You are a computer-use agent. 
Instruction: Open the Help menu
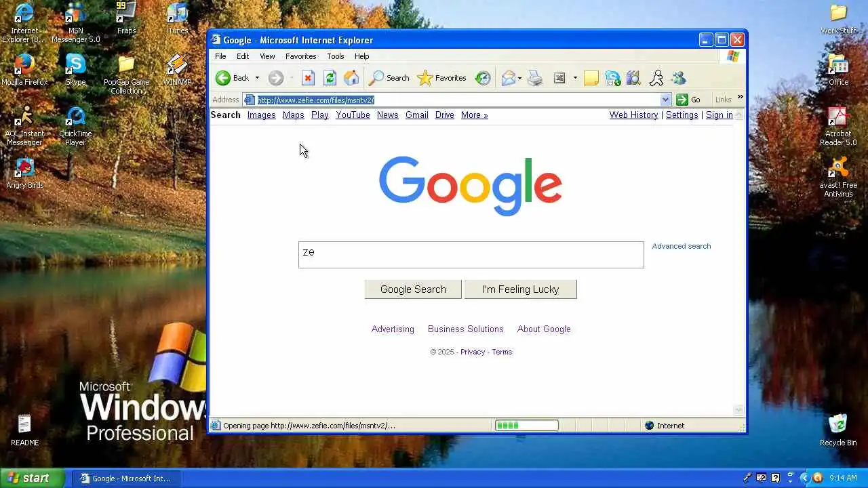[x=361, y=56]
